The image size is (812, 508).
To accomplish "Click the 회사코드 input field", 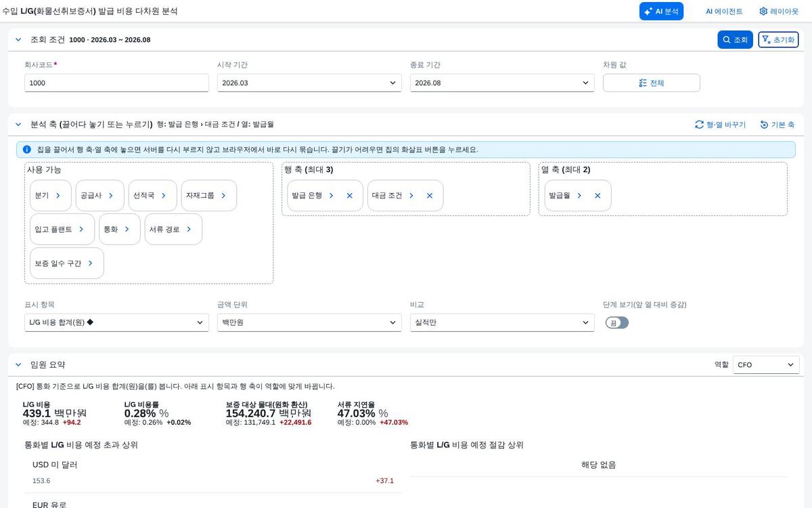I will point(116,83).
